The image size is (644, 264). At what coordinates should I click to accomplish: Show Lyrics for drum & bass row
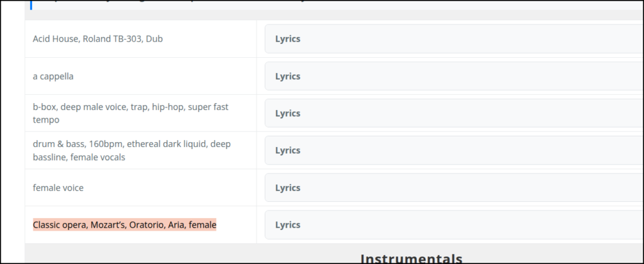pos(288,150)
